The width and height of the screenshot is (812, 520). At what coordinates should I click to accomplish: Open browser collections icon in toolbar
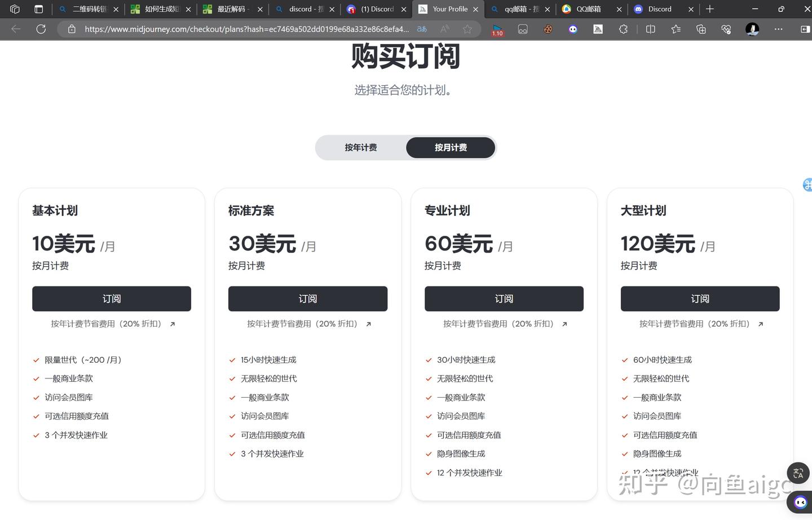[x=701, y=29]
